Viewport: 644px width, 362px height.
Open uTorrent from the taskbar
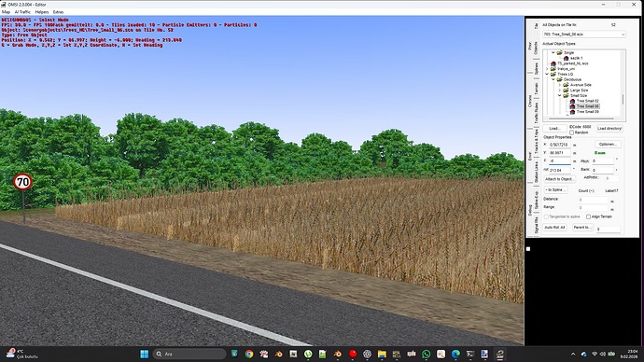pos(308,354)
